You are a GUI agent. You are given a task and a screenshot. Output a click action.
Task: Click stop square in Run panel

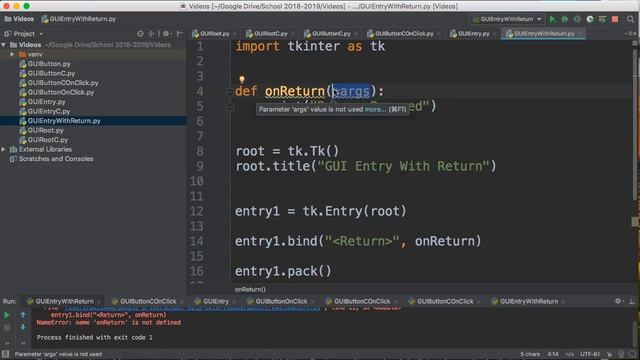click(x=7, y=327)
